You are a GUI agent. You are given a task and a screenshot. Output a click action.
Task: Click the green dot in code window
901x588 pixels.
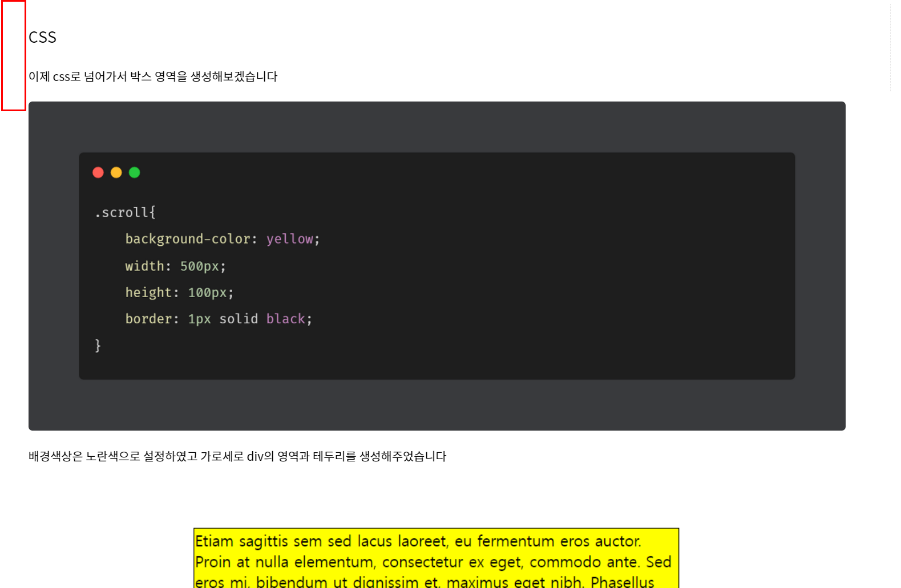(135, 172)
